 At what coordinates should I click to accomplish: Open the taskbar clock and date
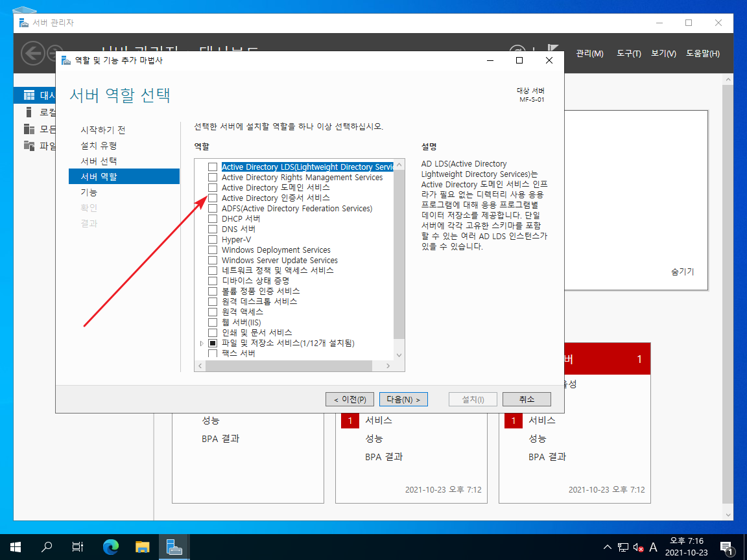tap(686, 546)
